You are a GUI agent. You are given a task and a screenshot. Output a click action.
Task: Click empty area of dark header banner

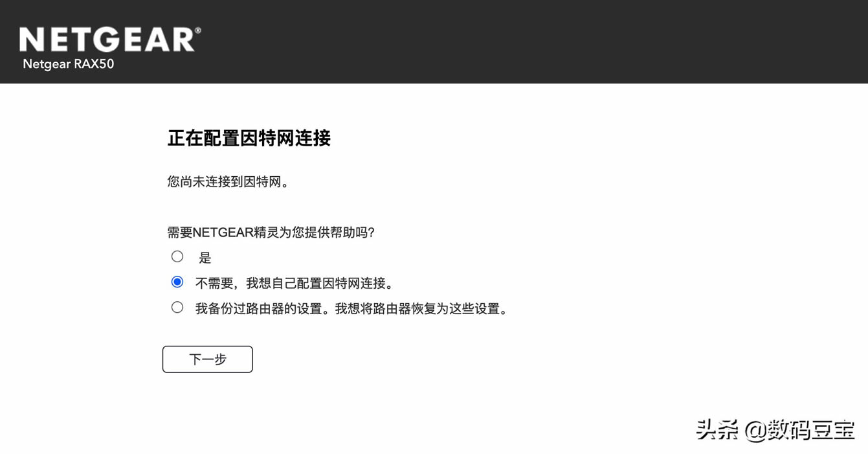click(x=518, y=41)
